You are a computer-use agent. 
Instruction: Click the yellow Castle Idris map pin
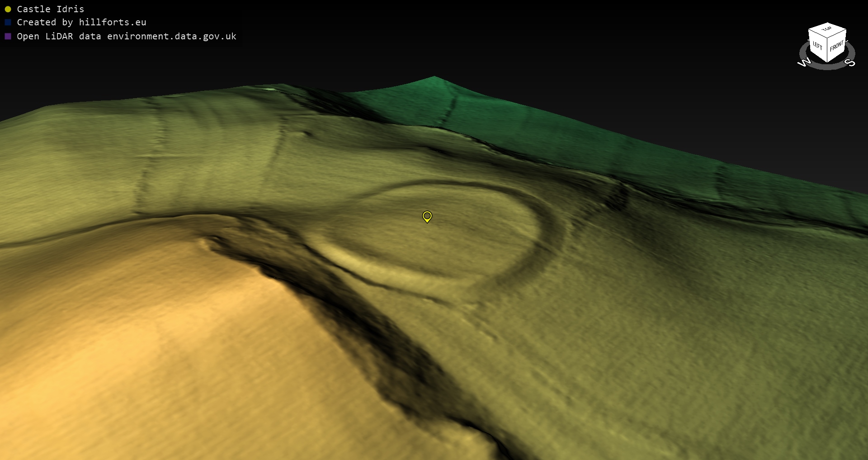[x=427, y=216]
